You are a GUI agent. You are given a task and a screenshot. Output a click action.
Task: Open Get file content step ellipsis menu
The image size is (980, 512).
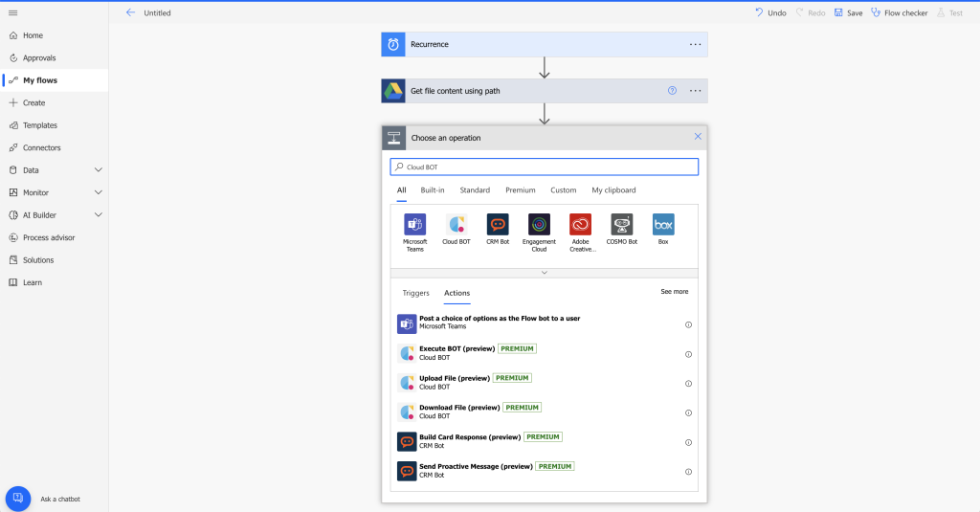point(695,91)
